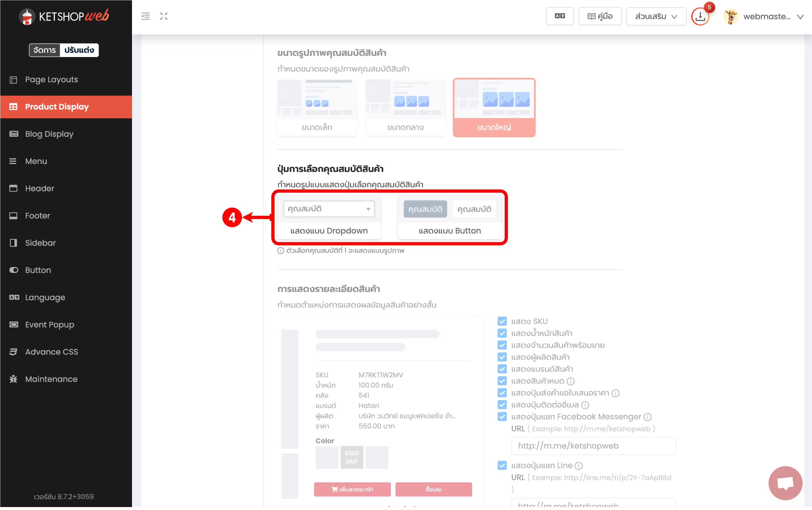Select the แสดงแบบ Button option
Screen dimensions: 812x510
click(450, 217)
